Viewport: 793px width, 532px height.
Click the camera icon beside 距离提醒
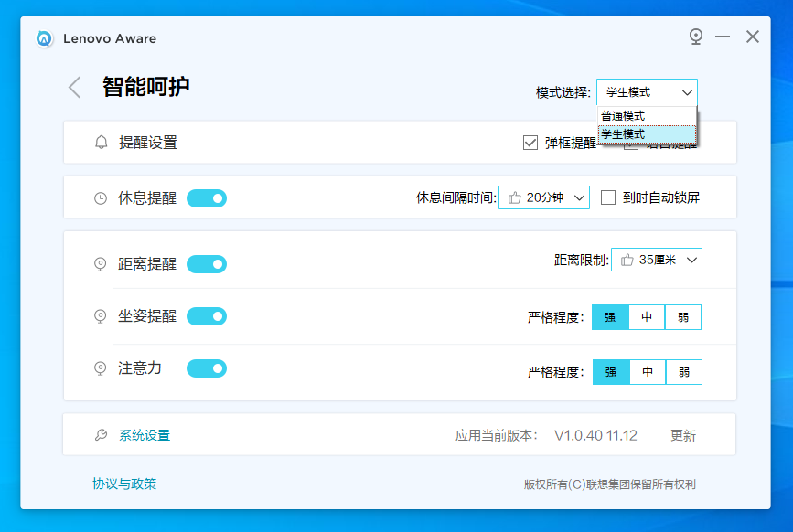101,264
